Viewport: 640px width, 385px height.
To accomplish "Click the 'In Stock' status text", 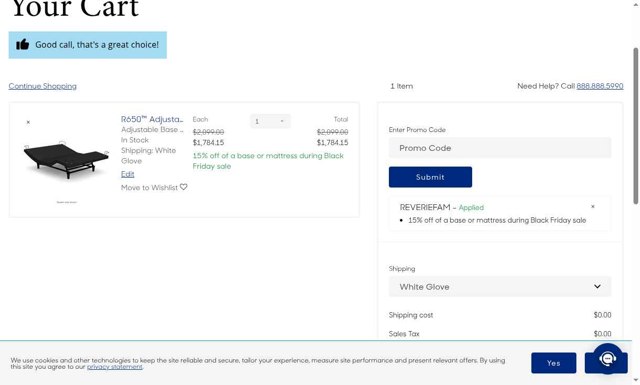I will click(135, 140).
